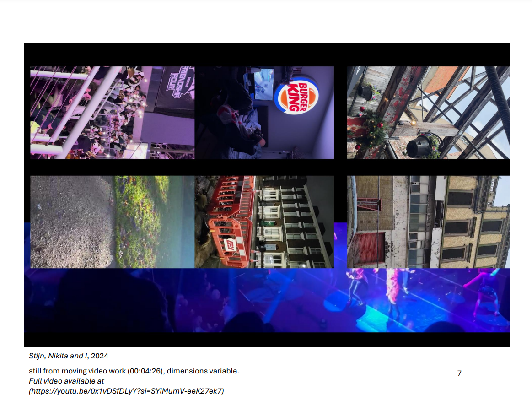The image size is (532, 411).
Task: Click the text 'still from moving video work (00:04:26)'
Action: point(97,371)
